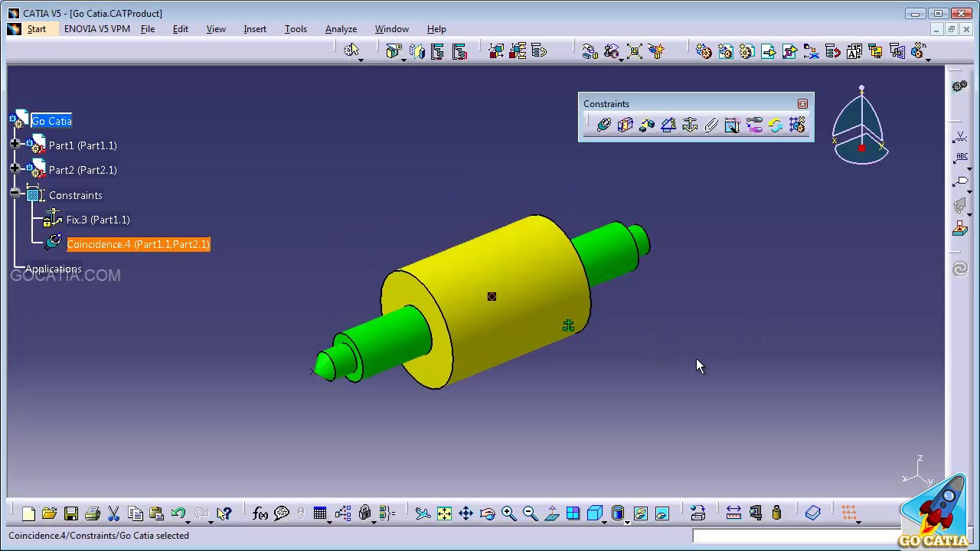The image size is (980, 551).
Task: Select the Go Catia root product
Action: (x=51, y=121)
